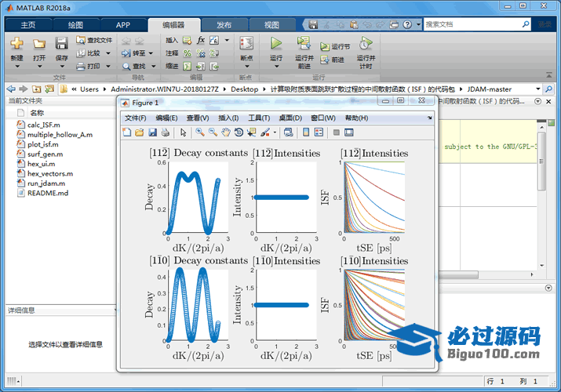Click the Breakpoints (断点) icon
This screenshot has height=392, width=561.
pyautogui.click(x=246, y=43)
